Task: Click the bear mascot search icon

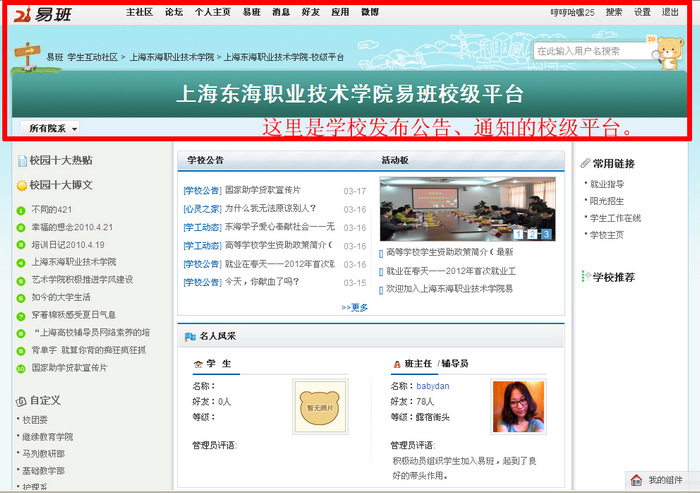Action: pyautogui.click(x=670, y=53)
